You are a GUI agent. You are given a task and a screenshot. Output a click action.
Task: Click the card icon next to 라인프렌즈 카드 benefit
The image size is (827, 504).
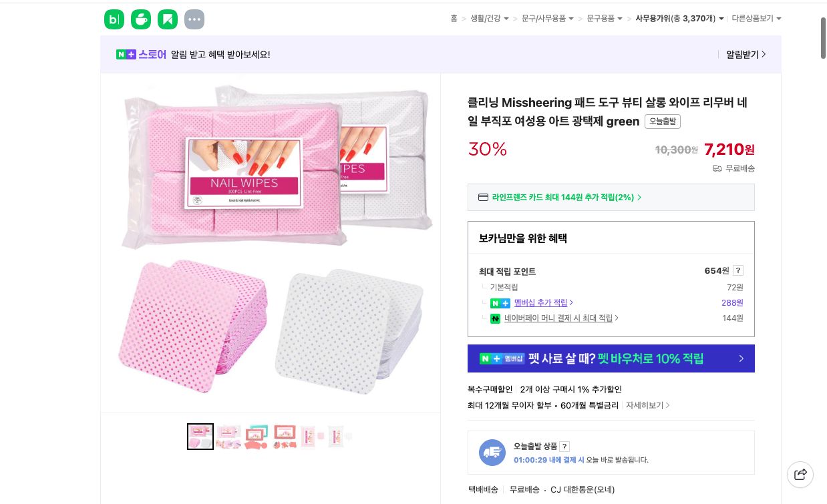click(x=483, y=197)
